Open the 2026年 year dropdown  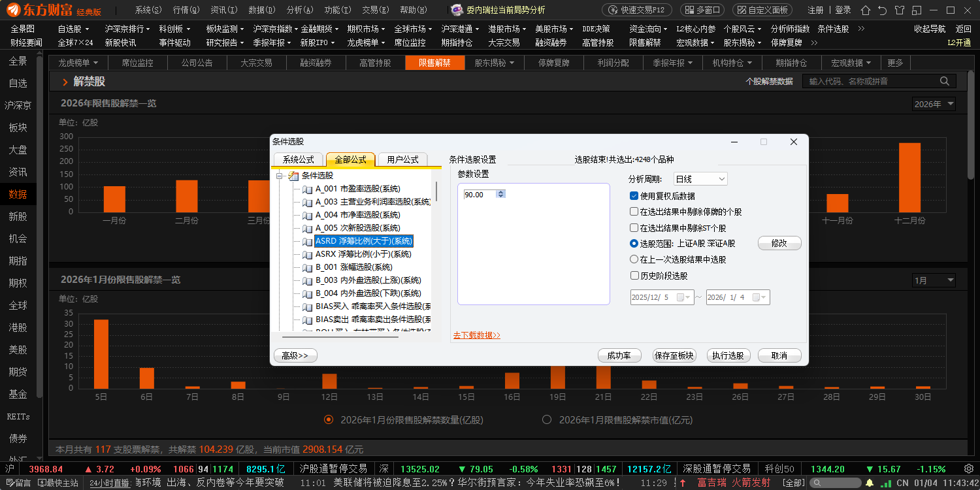click(x=934, y=104)
